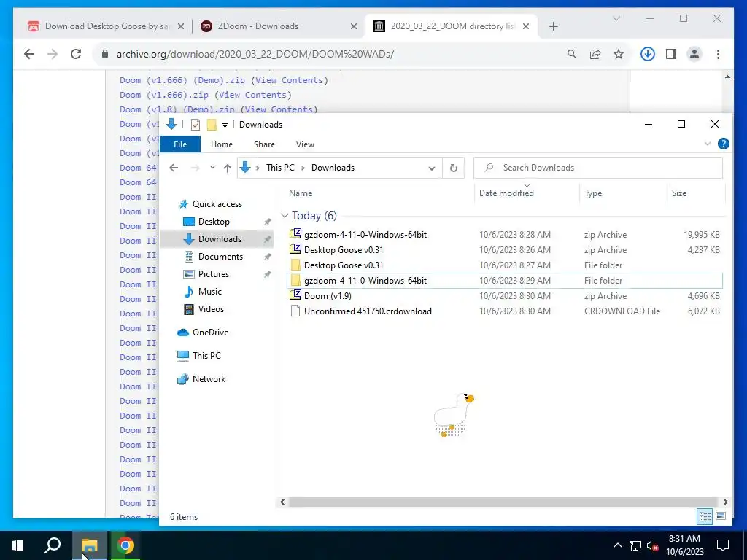Open the address bar history dropdown
Viewport: 747px width, 560px height.
pyautogui.click(x=432, y=168)
